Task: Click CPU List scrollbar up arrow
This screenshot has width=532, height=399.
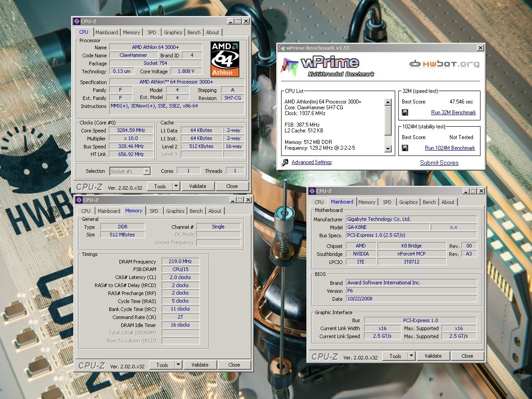Action: click(x=388, y=102)
